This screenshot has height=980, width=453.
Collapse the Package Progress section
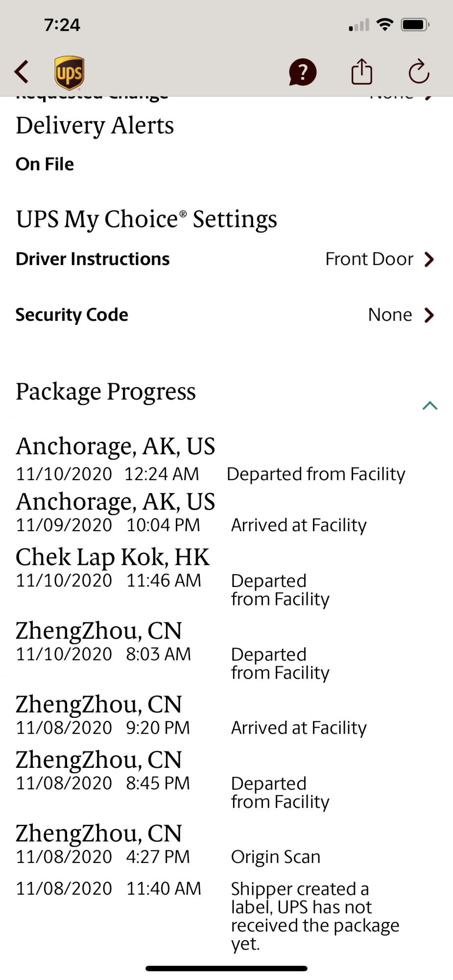tap(429, 406)
